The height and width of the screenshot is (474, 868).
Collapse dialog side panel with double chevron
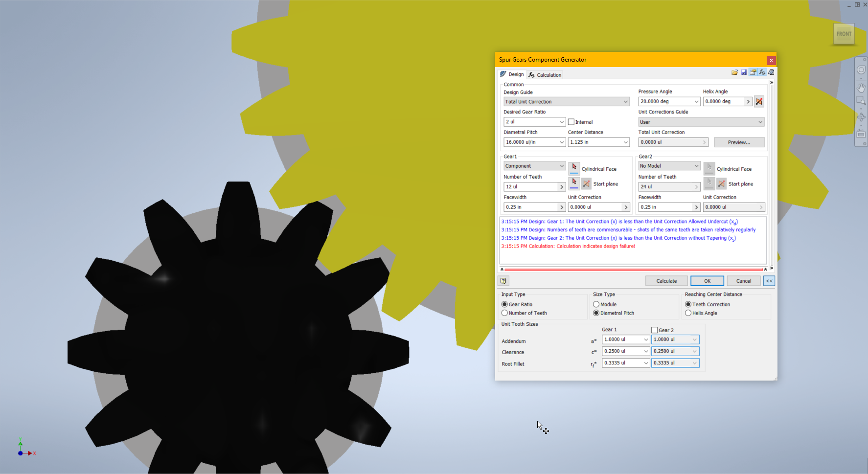click(772, 83)
